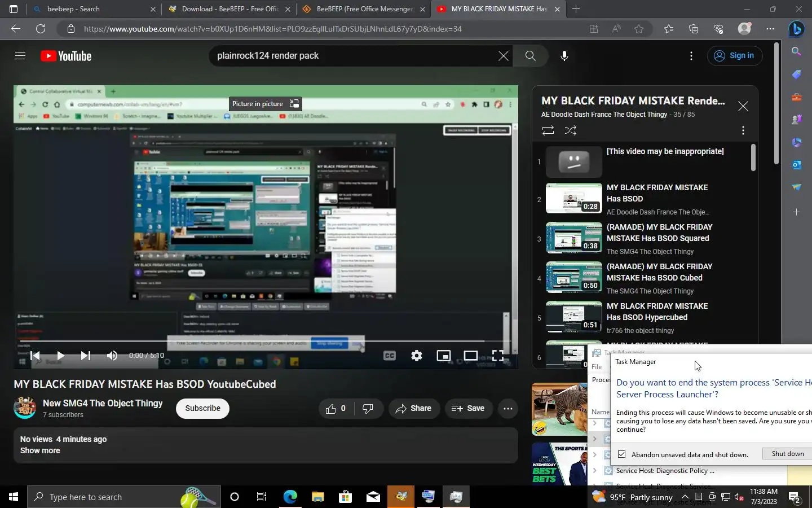Click the browser address bar URL
The width and height of the screenshot is (812, 508).
[273, 29]
